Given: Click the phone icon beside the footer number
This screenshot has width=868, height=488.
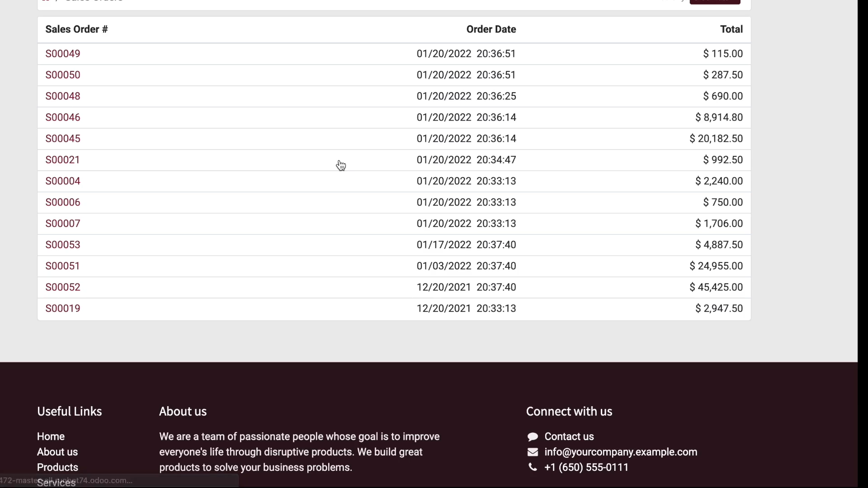Looking at the screenshot, I should click(532, 468).
